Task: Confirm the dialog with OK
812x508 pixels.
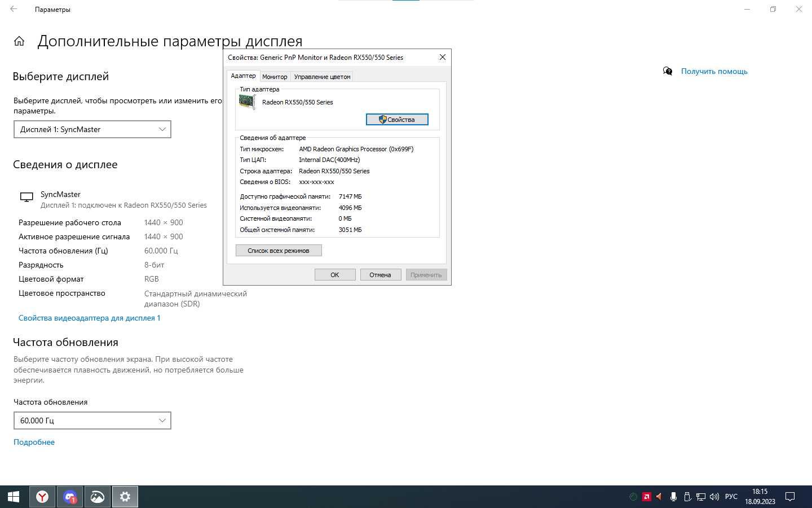Action: click(x=335, y=275)
